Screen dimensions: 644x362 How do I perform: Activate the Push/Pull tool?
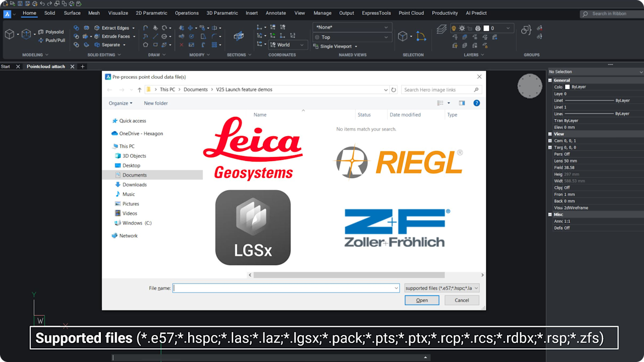click(x=52, y=40)
